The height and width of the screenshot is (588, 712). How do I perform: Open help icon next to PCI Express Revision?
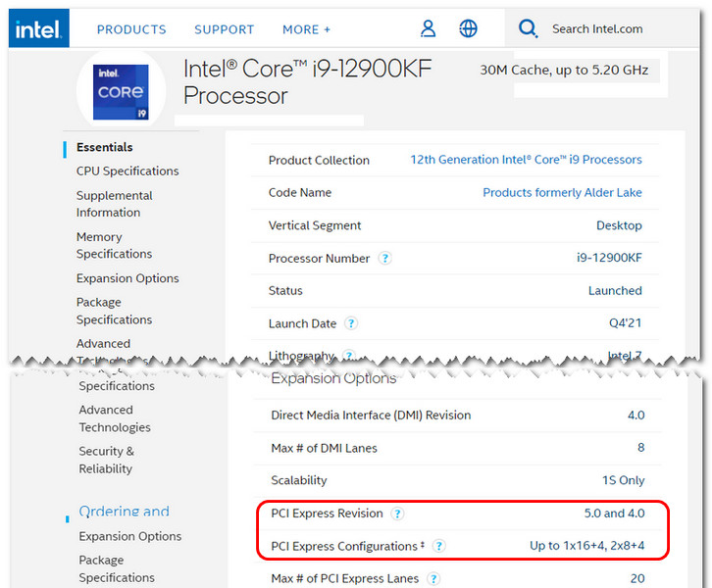(x=398, y=514)
